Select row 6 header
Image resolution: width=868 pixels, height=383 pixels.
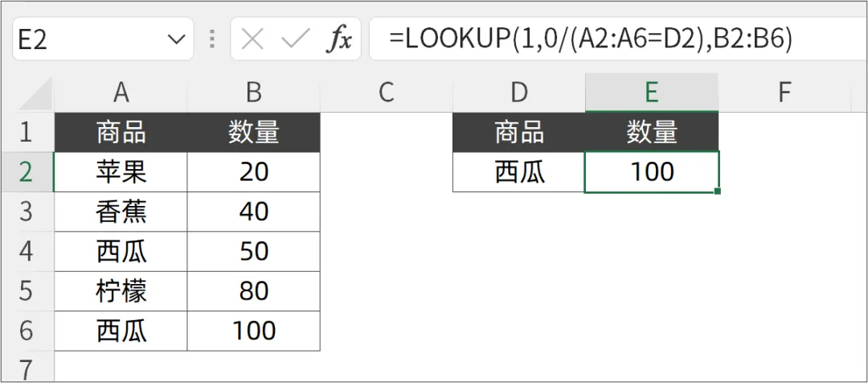point(26,331)
